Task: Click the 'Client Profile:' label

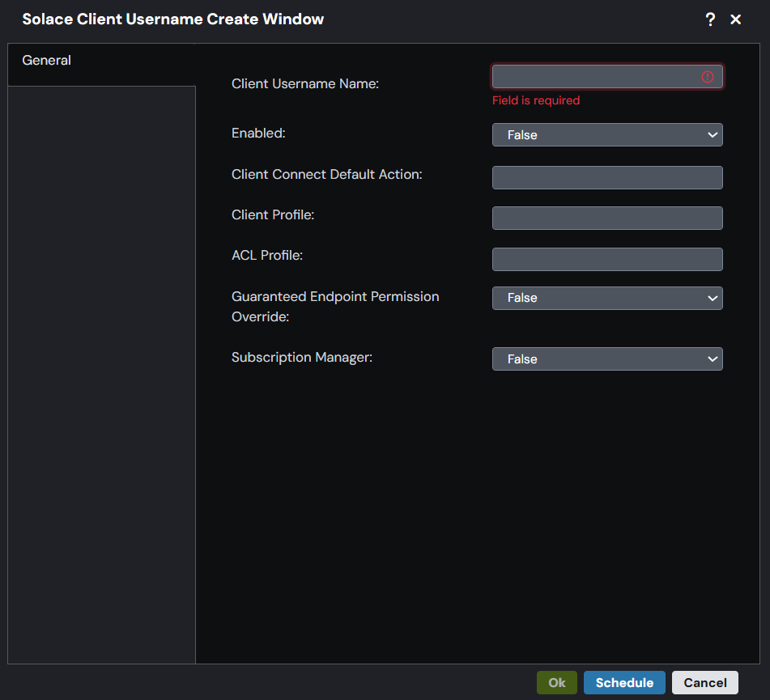Action: point(273,215)
